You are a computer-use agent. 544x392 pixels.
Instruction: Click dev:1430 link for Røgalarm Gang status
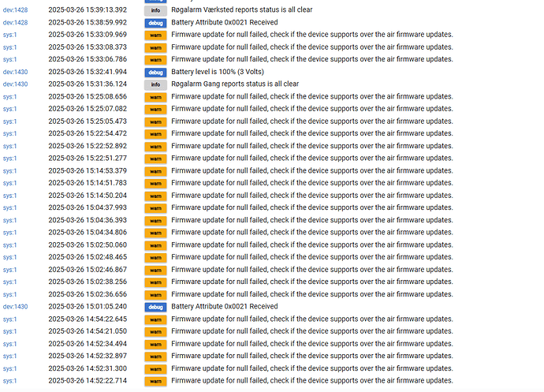pyautogui.click(x=15, y=84)
